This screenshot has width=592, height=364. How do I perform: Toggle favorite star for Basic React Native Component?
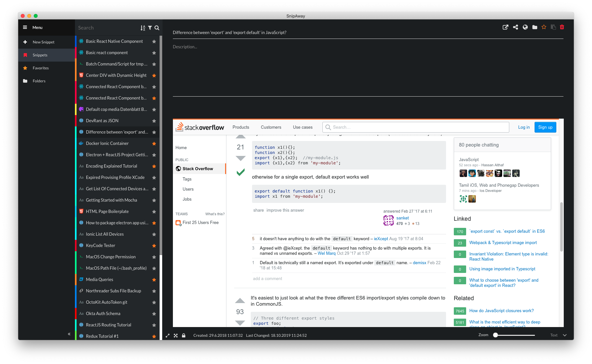(x=154, y=41)
